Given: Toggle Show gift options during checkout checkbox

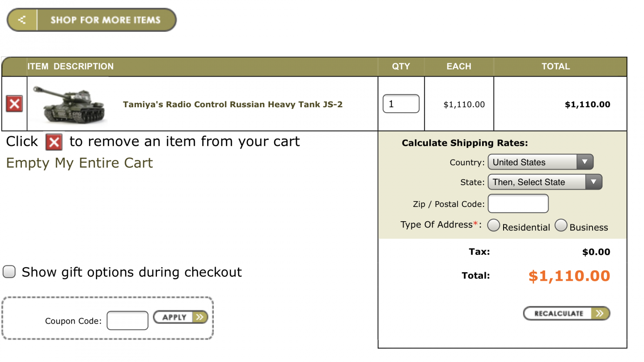Looking at the screenshot, I should point(9,272).
